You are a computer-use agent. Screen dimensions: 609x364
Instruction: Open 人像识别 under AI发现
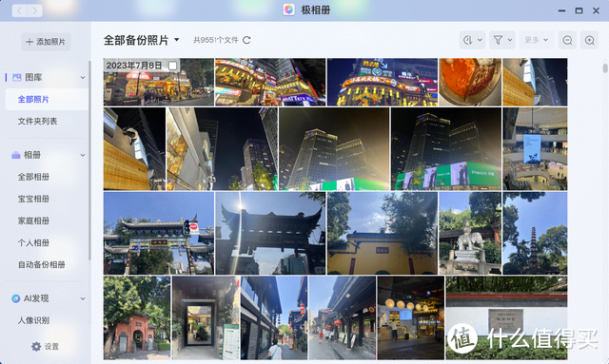point(33,320)
